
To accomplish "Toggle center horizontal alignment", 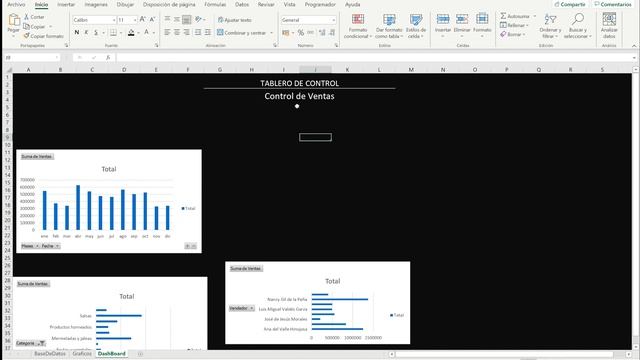I will [x=177, y=32].
